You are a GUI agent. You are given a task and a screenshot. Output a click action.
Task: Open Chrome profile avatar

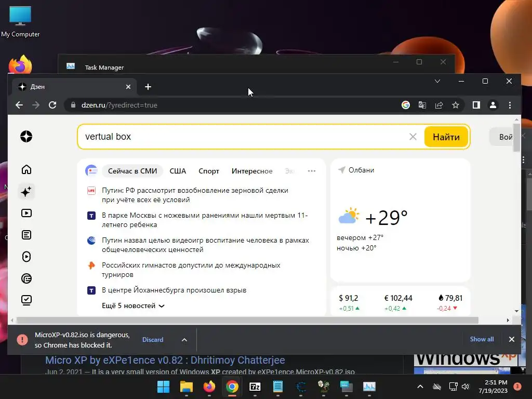point(493,105)
